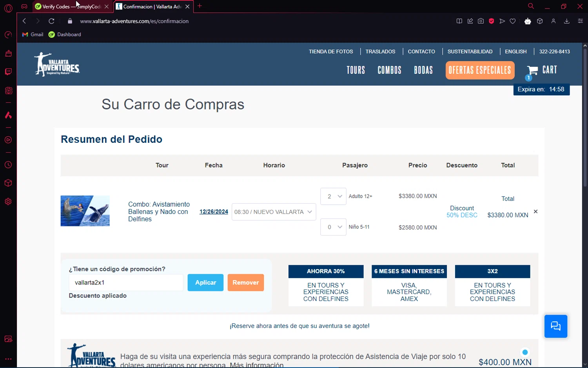
Task: Click the Expira en timer badge
Action: tap(541, 89)
